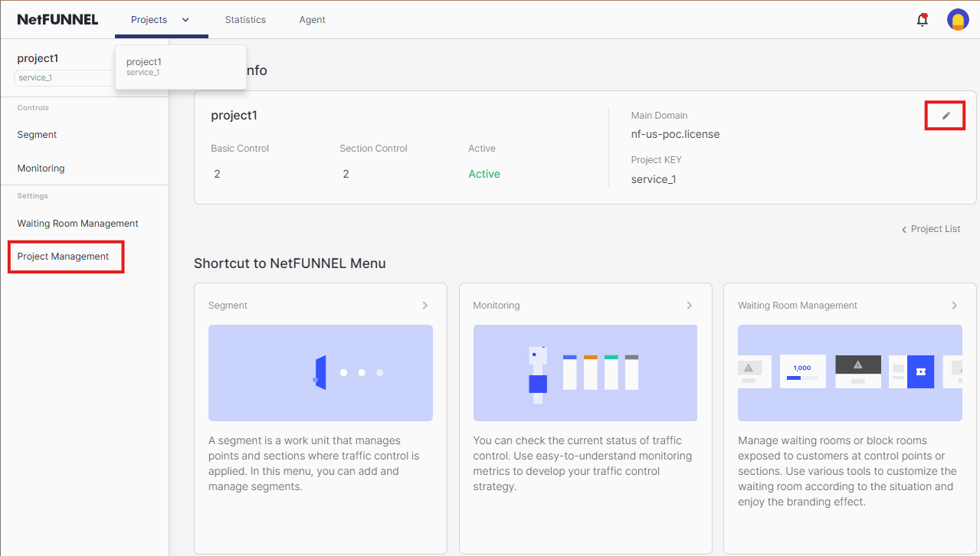Open the Segment card via its chevron arrow
Viewport: 980px width, 556px height.
point(424,305)
